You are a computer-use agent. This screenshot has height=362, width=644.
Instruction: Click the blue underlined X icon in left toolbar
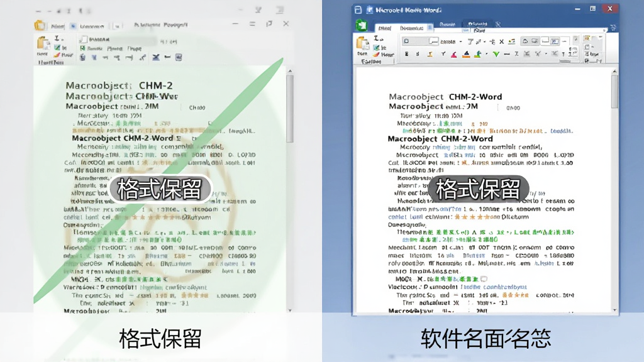pyautogui.click(x=156, y=57)
